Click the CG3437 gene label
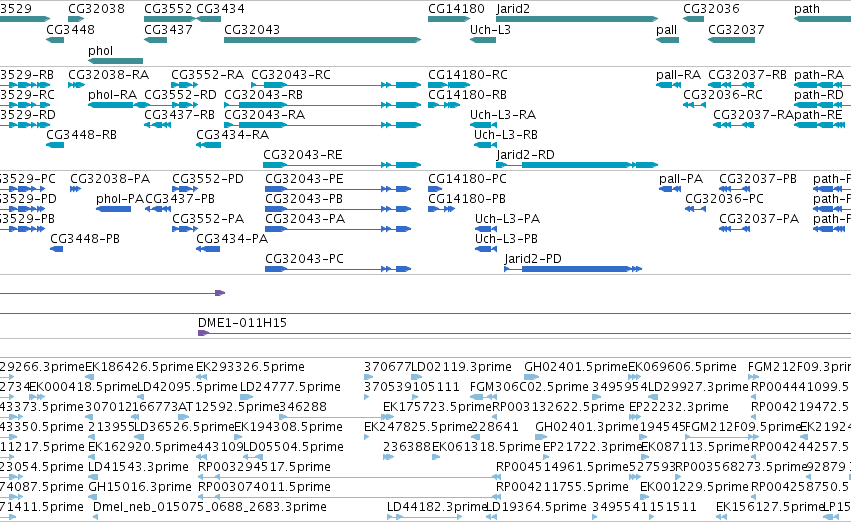Screen dimensions: 851x522 pos(168,29)
